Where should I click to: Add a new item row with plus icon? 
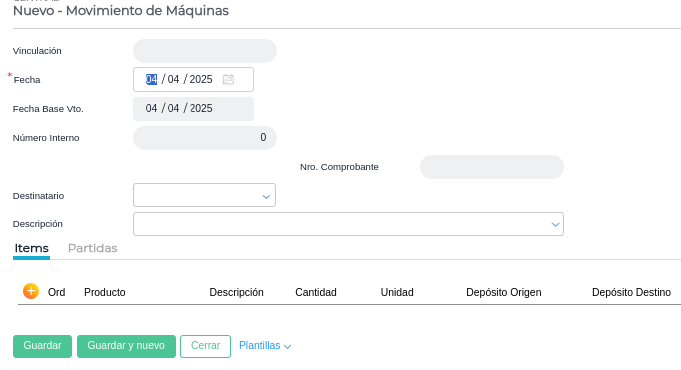coord(31,291)
